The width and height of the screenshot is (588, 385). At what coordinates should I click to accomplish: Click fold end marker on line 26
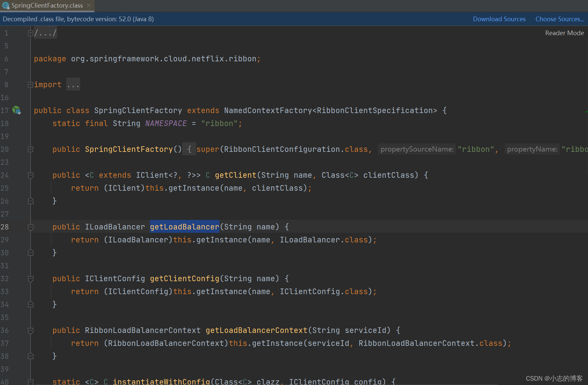30,201
